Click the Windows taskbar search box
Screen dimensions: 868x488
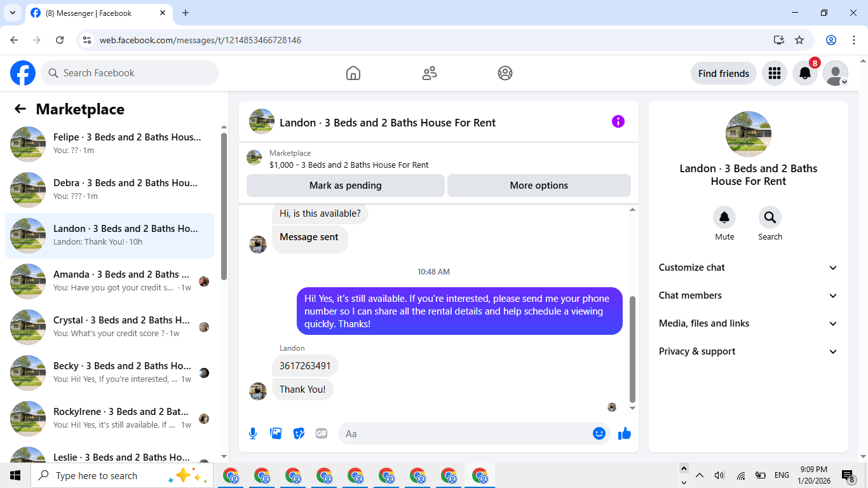tap(123, 475)
